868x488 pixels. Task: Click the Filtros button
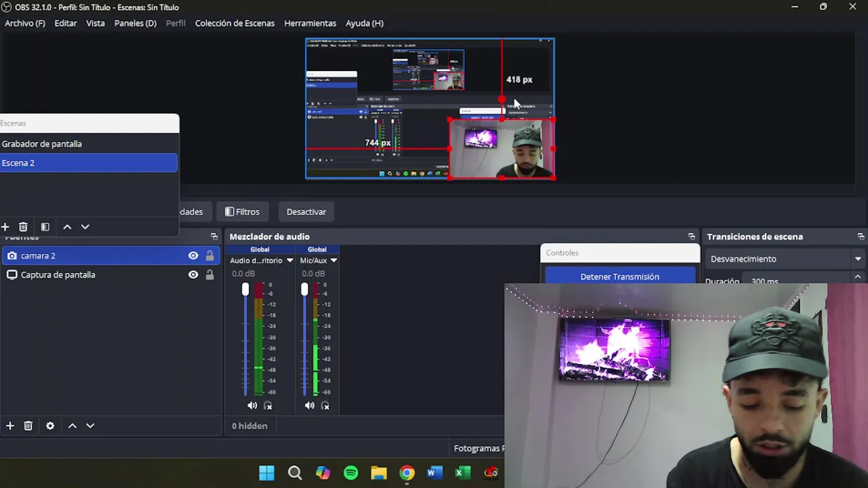pyautogui.click(x=242, y=211)
